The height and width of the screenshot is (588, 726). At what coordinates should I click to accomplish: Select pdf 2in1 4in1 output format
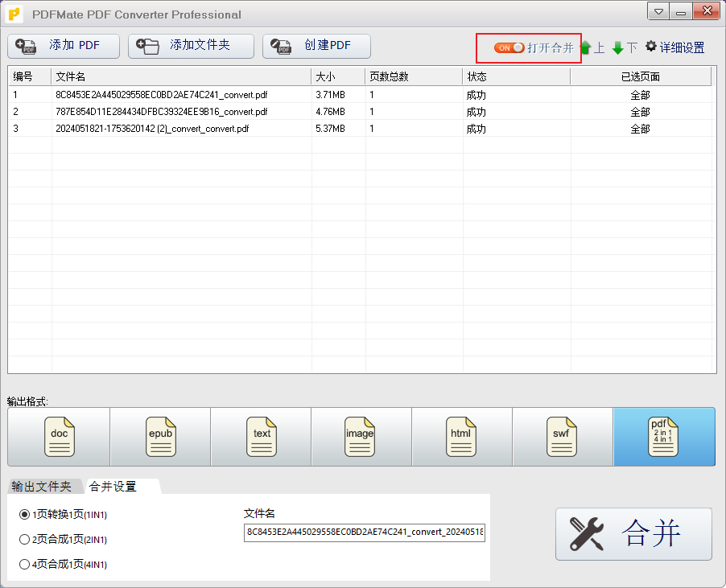(664, 436)
